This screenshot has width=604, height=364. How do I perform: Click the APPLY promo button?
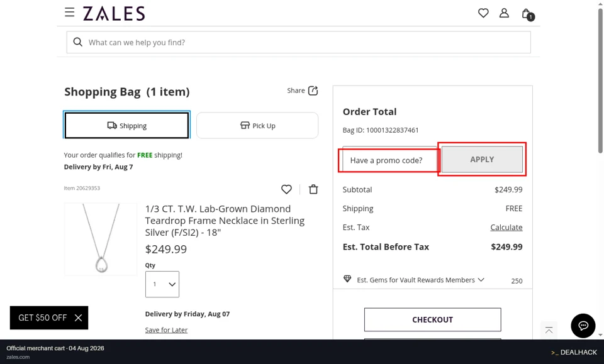482,159
